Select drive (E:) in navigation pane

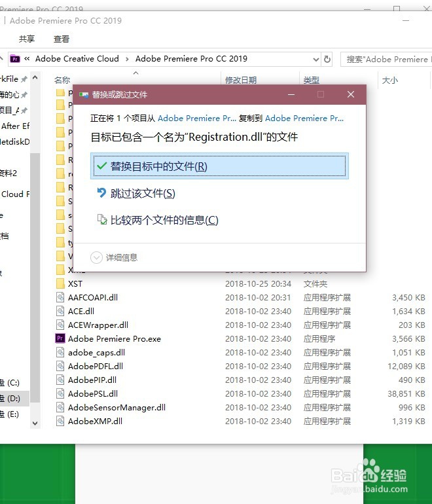tap(10, 414)
